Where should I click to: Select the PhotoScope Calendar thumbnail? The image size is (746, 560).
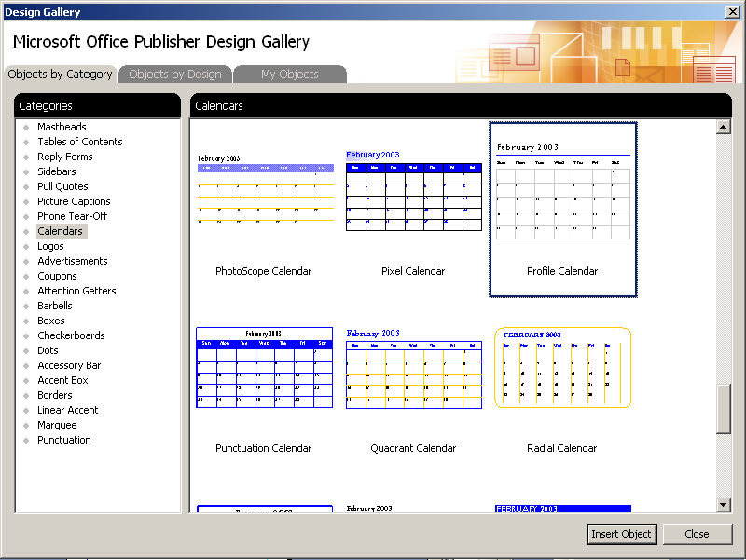click(265, 191)
